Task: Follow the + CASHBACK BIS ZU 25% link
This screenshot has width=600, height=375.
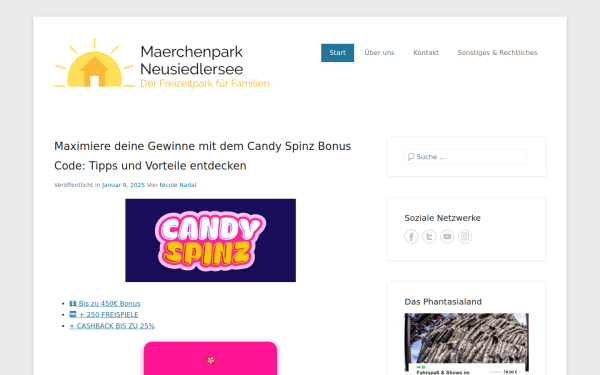Action: click(x=112, y=326)
